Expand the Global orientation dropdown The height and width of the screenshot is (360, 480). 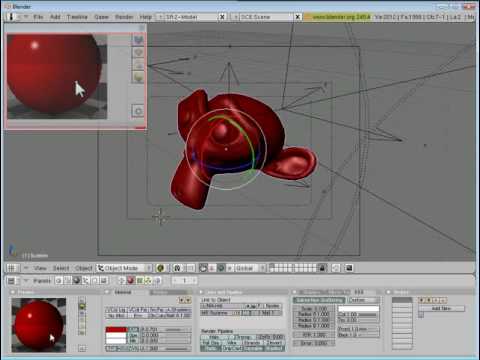point(250,268)
